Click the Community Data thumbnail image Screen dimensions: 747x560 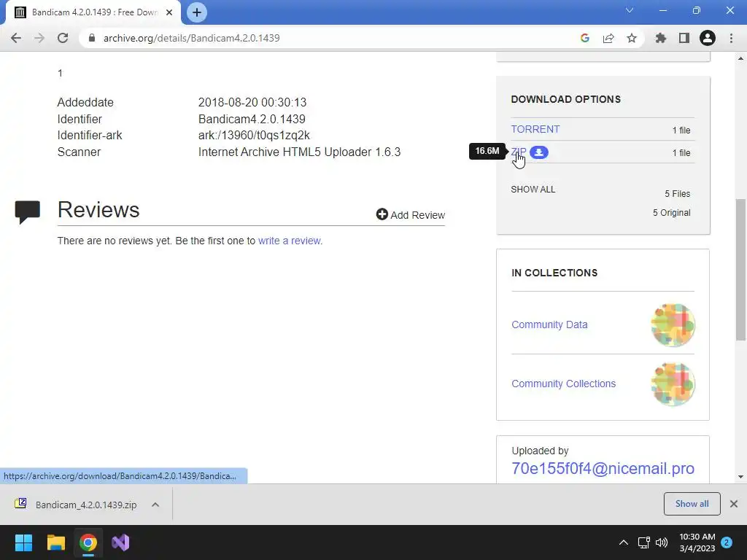click(x=673, y=324)
